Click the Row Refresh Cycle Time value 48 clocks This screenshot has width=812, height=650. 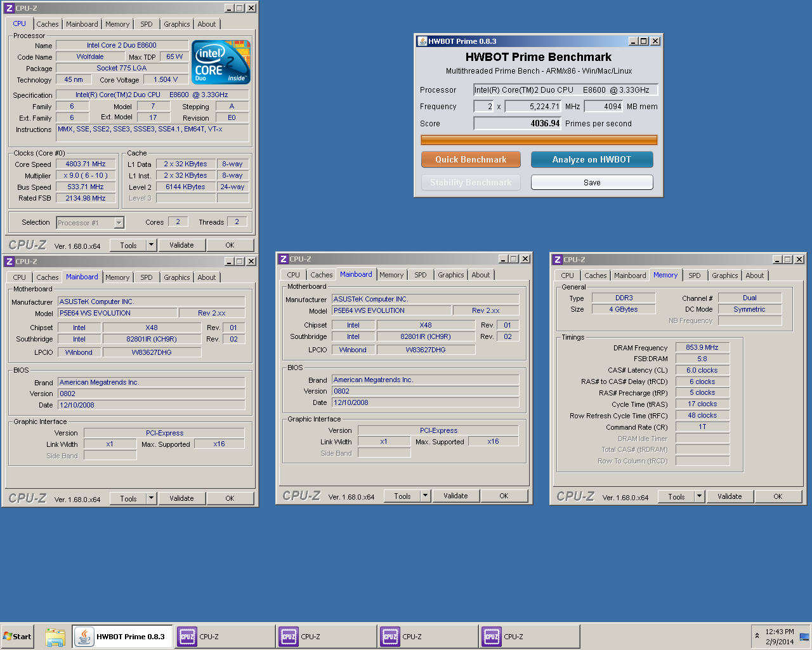pyautogui.click(x=702, y=415)
